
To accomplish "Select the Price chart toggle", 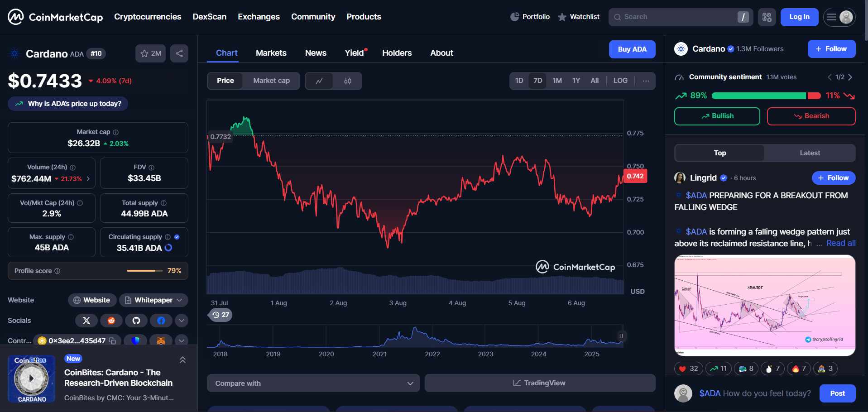I will pyautogui.click(x=225, y=81).
